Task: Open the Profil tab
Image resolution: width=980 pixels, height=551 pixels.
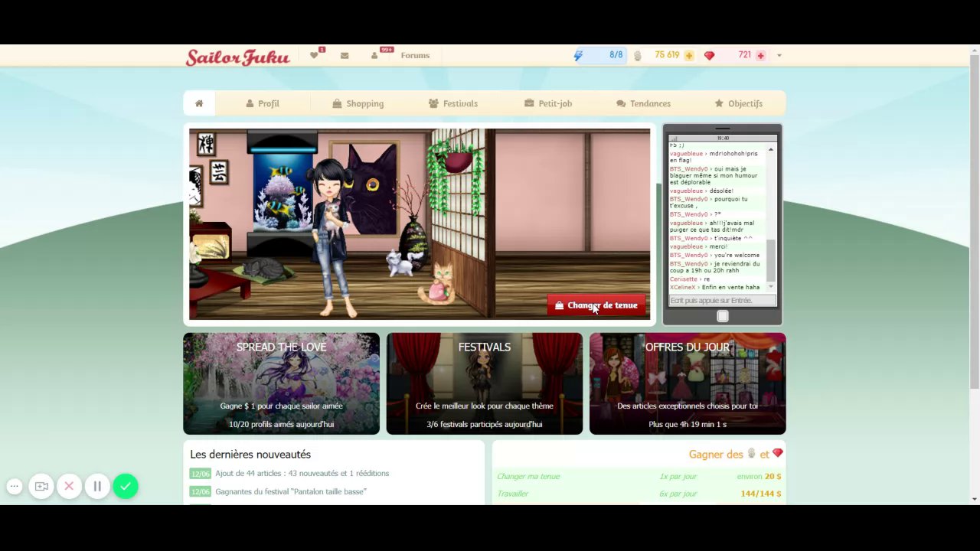Action: [263, 103]
